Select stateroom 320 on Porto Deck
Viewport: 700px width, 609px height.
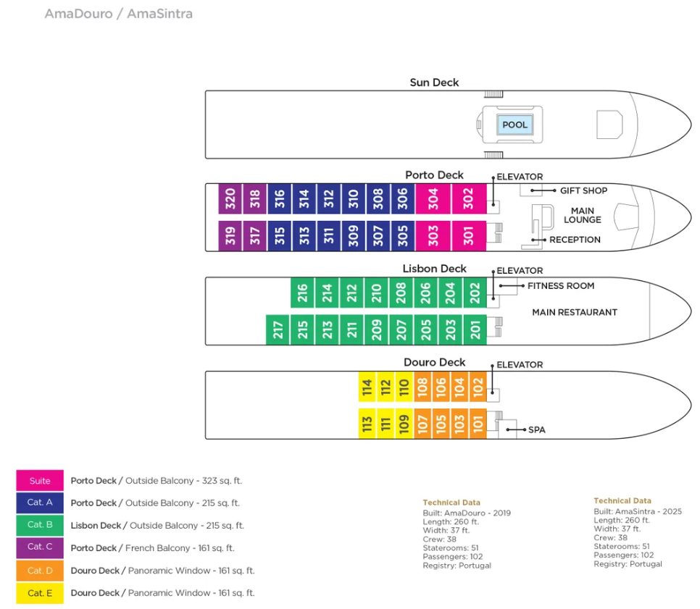tap(230, 198)
